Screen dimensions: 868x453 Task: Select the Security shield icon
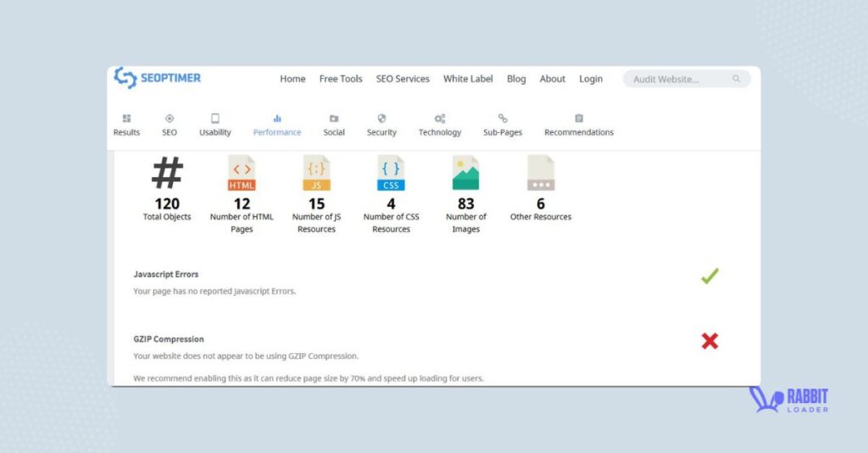[x=381, y=119]
